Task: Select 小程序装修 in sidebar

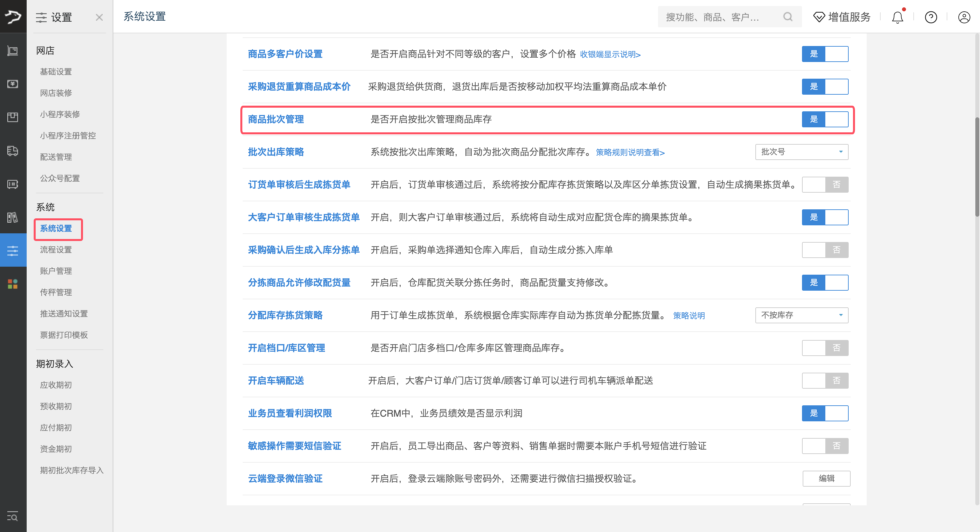Action: [60, 114]
